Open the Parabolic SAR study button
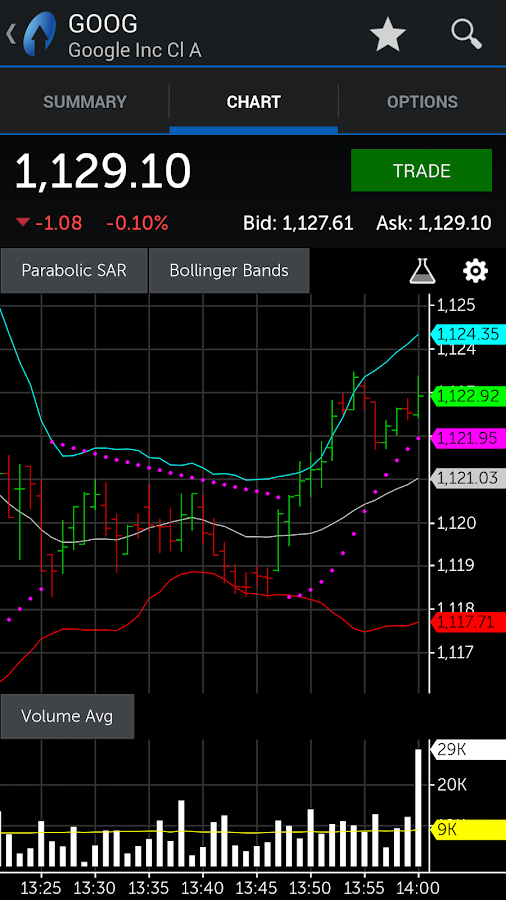The height and width of the screenshot is (900, 506). (74, 270)
